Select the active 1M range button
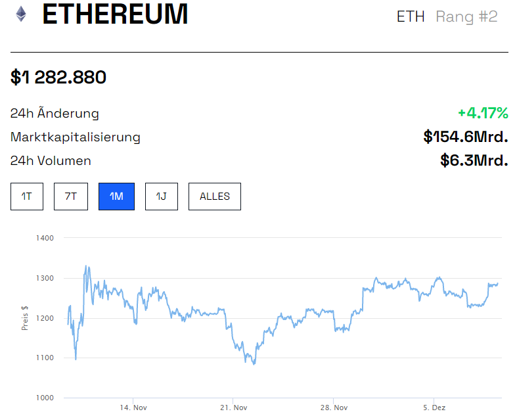Viewport: 515px width, 420px height. (x=116, y=197)
